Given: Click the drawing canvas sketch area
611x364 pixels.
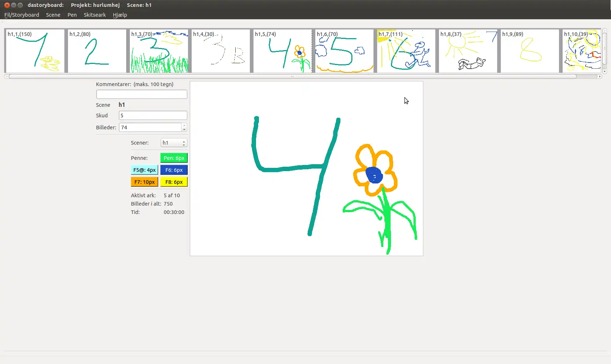Looking at the screenshot, I should [x=307, y=169].
